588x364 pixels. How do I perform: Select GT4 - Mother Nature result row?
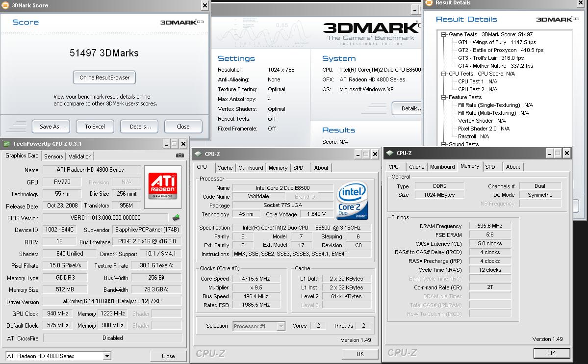pyautogui.click(x=495, y=66)
